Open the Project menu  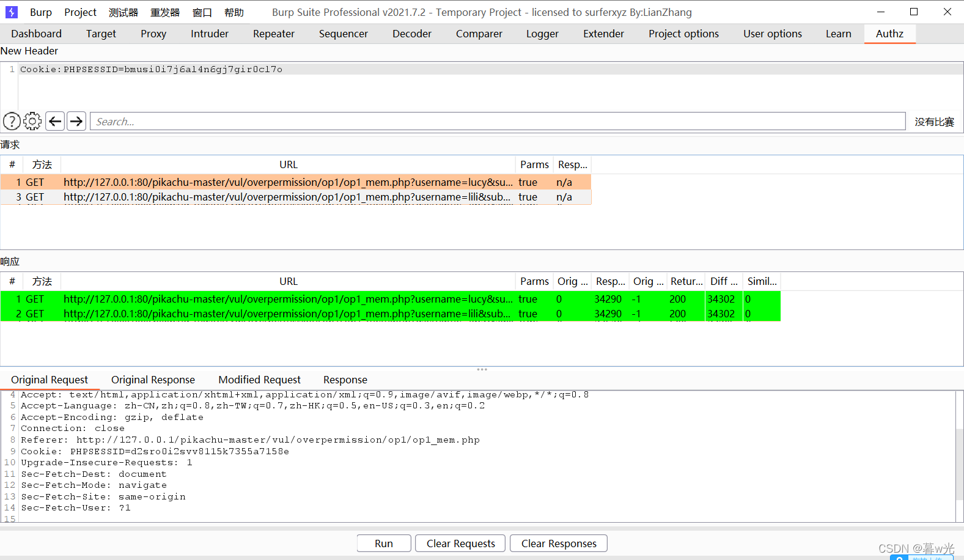80,12
